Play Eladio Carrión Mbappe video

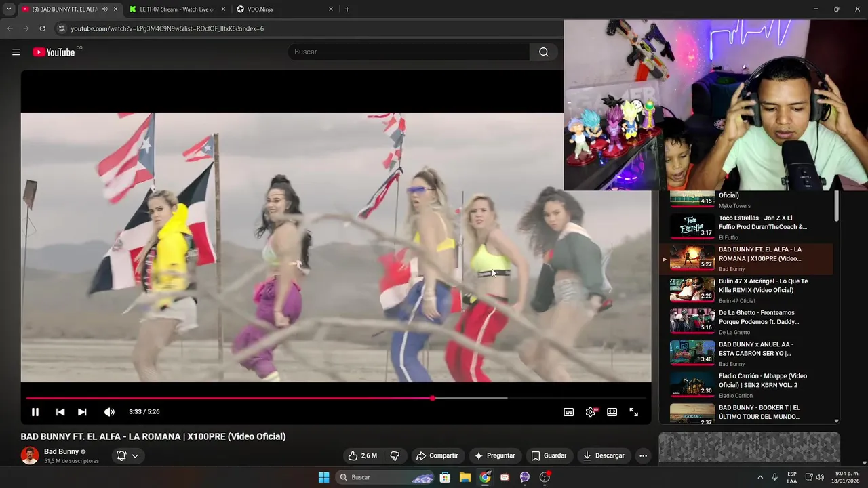coord(746,385)
